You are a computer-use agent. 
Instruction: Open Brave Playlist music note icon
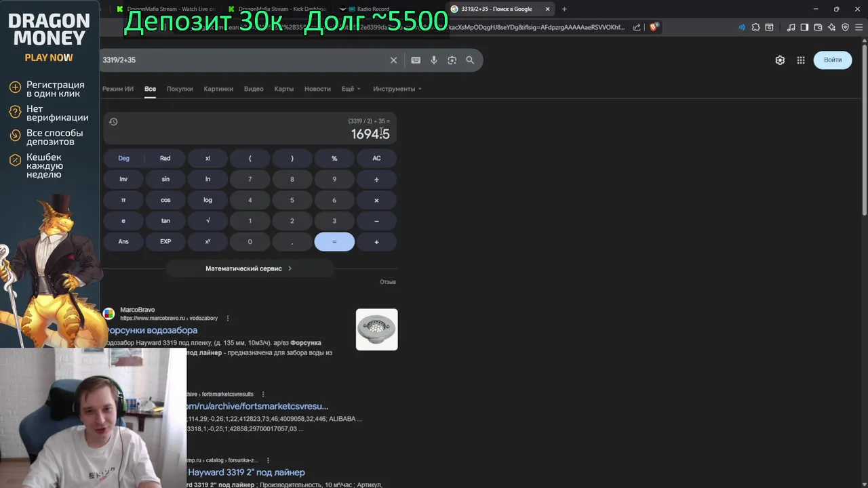coord(791,27)
